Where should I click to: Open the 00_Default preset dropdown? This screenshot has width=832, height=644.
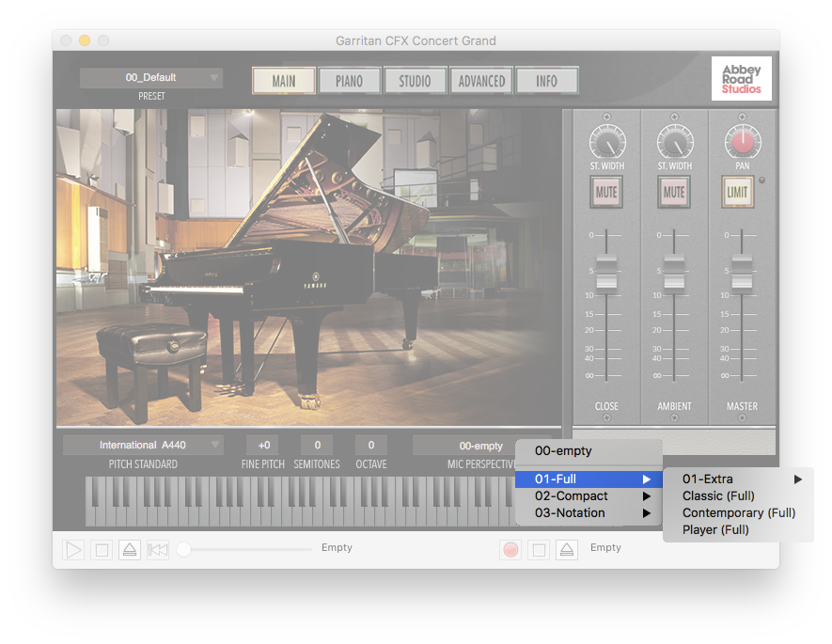151,77
